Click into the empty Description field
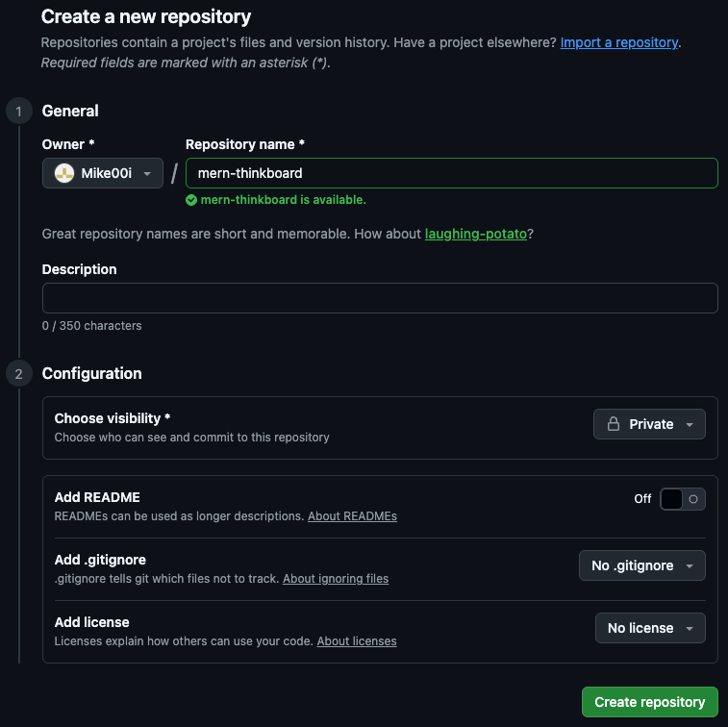 pyautogui.click(x=380, y=298)
